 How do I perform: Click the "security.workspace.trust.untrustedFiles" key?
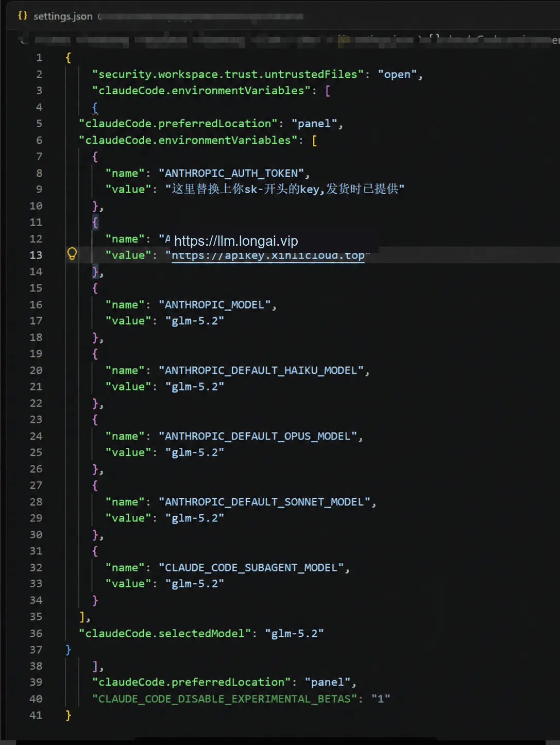coord(228,74)
